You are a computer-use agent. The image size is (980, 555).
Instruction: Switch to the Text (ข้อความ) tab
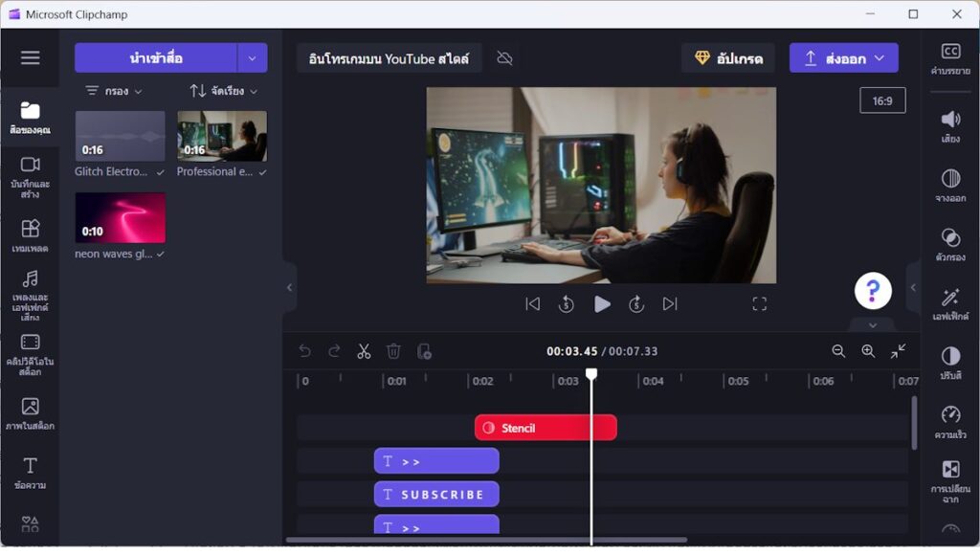pos(31,472)
